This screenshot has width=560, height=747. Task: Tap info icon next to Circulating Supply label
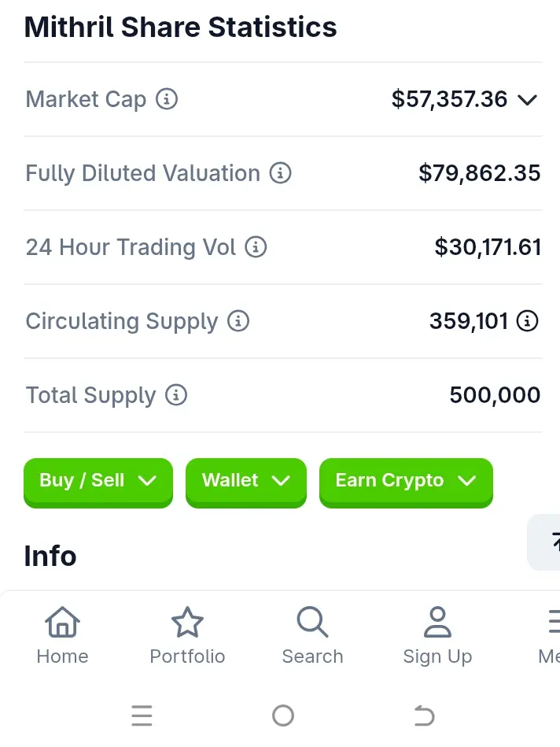click(x=238, y=321)
